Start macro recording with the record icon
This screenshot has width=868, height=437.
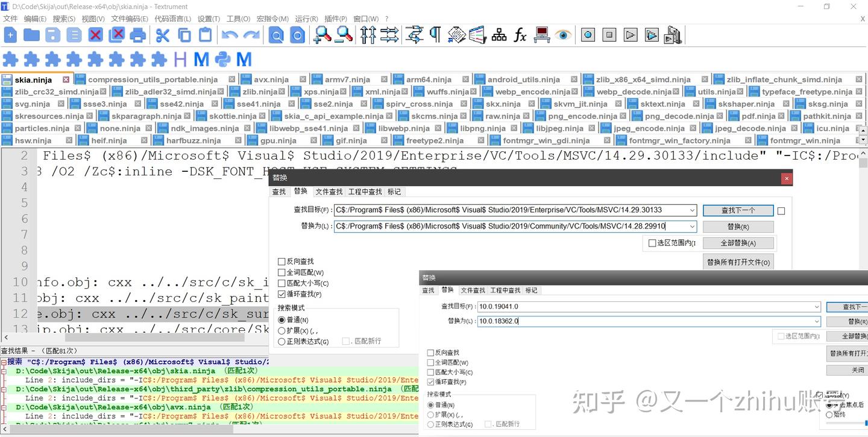[x=588, y=34]
